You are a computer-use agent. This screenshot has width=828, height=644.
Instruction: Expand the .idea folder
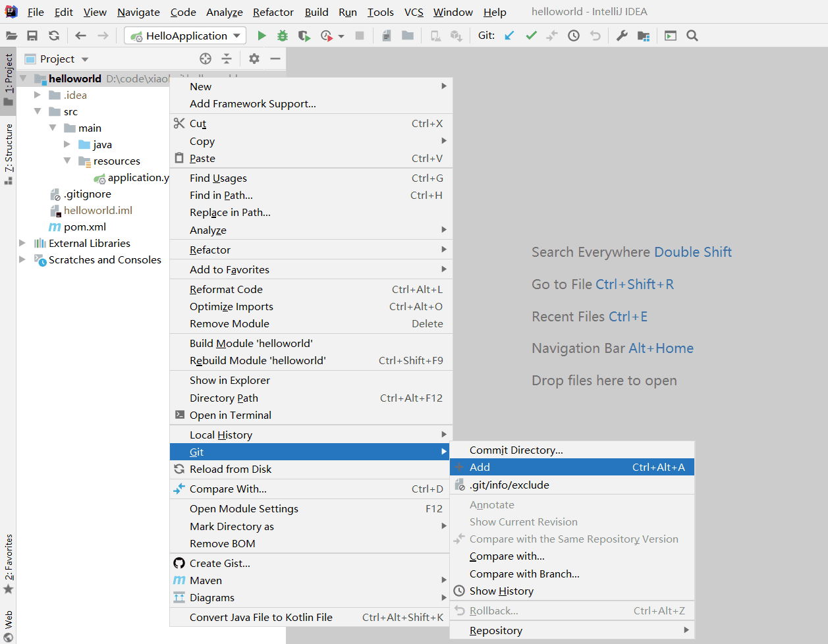pos(38,95)
